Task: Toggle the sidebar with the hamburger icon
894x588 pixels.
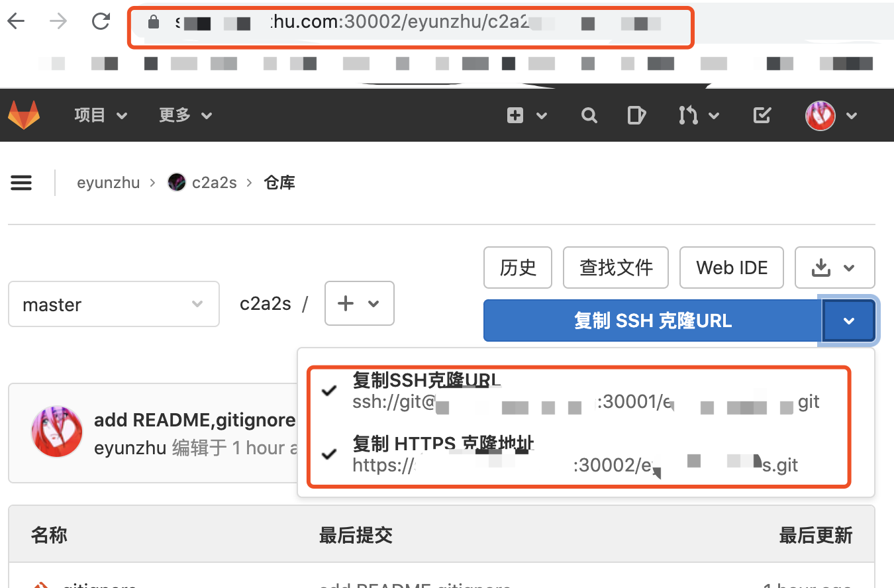Action: point(21,183)
